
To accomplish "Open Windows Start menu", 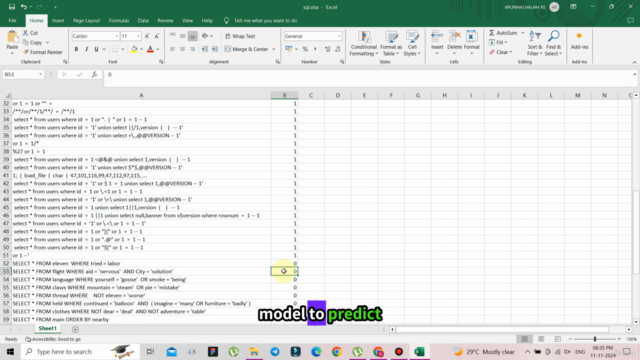I will [x=10, y=351].
